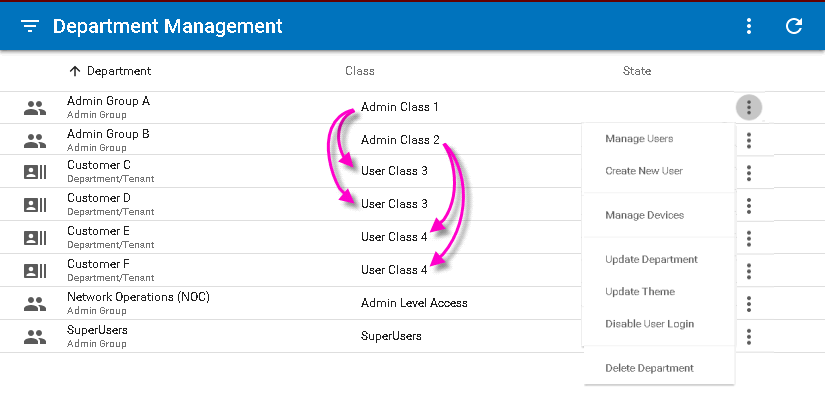Open the filter menu icon in header
The width and height of the screenshot is (825, 395).
[x=30, y=26]
